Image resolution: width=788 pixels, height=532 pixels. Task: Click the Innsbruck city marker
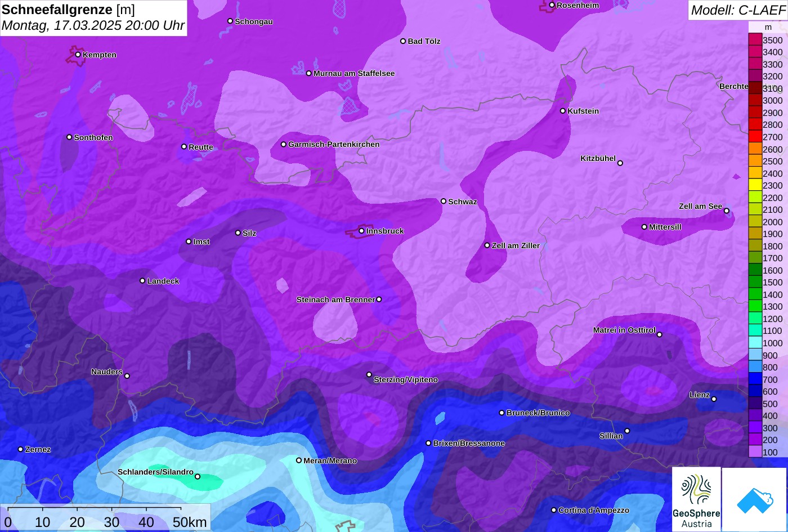point(361,231)
